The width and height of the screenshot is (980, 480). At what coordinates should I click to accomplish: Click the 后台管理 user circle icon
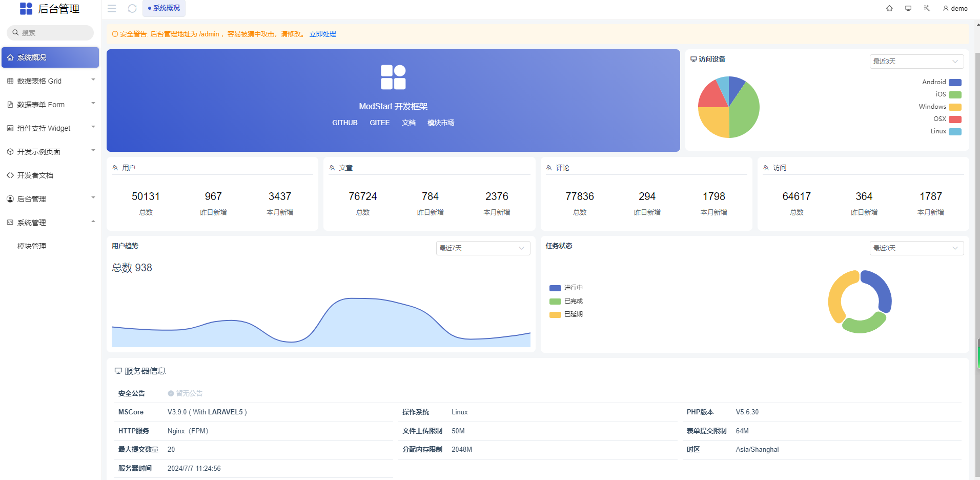(10, 199)
